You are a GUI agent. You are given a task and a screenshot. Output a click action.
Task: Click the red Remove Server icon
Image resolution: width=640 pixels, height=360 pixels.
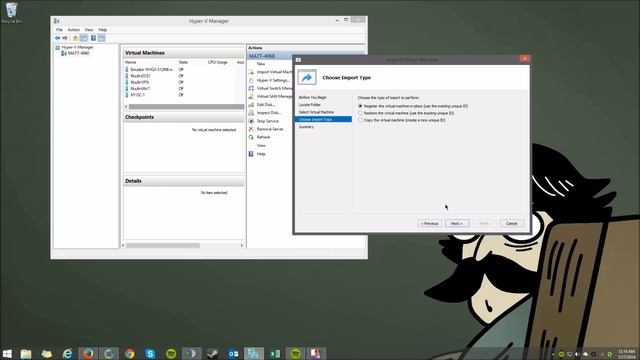click(x=251, y=129)
